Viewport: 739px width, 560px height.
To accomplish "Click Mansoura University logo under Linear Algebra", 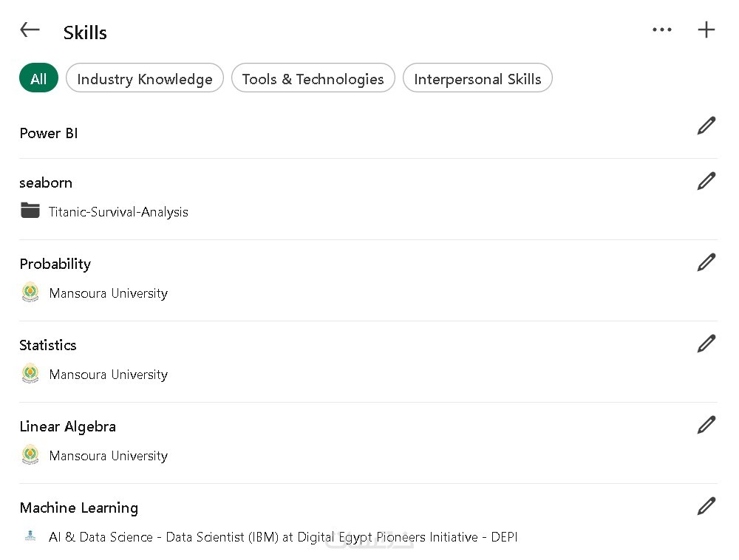I will click(30, 455).
